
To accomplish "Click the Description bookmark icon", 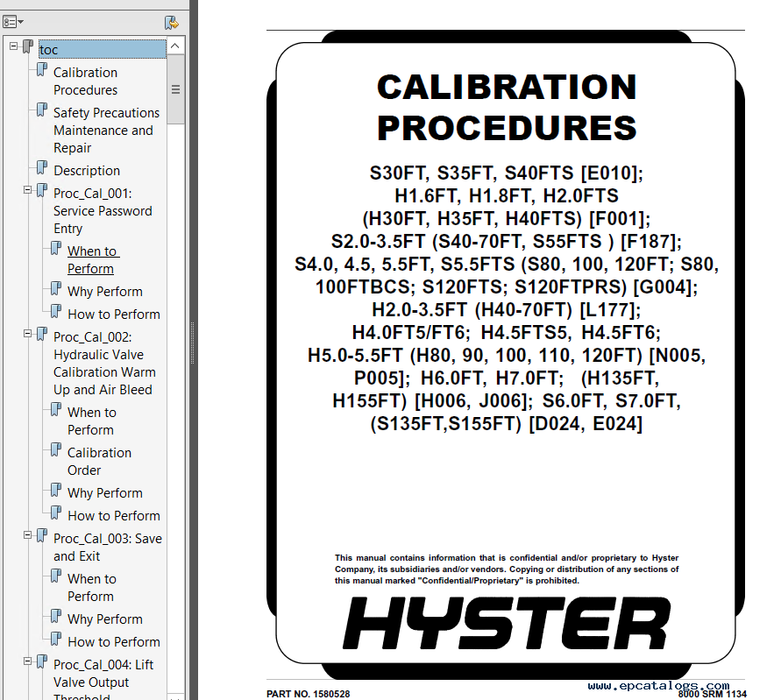I will [x=42, y=167].
